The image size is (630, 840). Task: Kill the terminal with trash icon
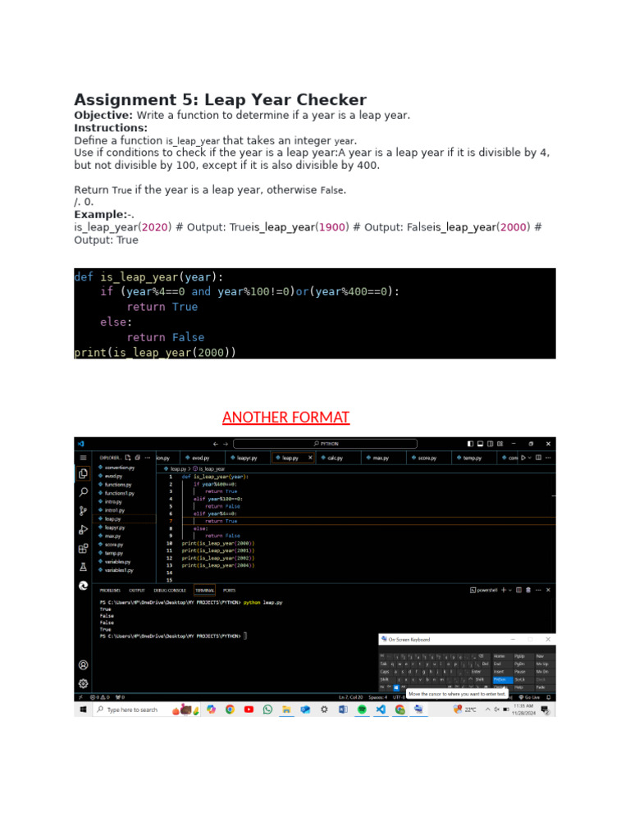coord(528,591)
